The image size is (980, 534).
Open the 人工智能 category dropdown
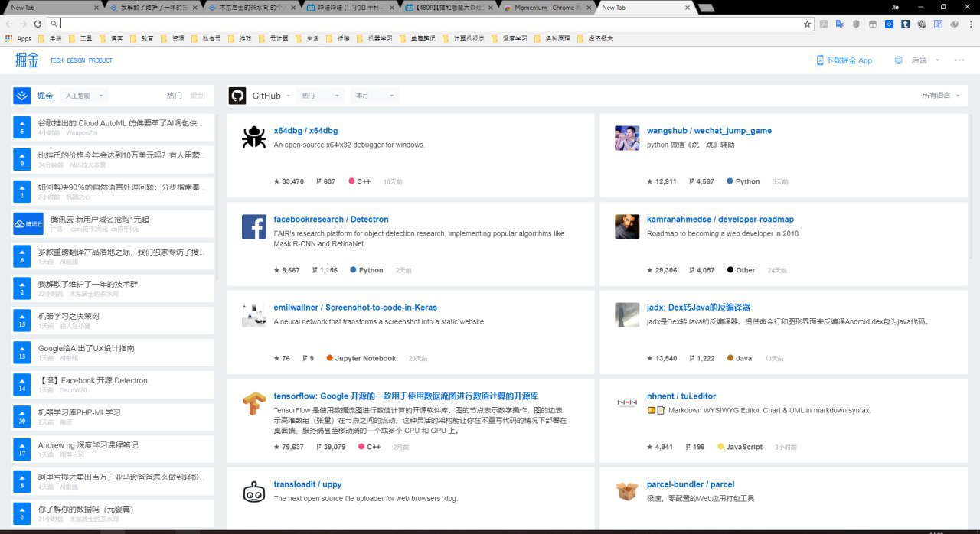[84, 96]
